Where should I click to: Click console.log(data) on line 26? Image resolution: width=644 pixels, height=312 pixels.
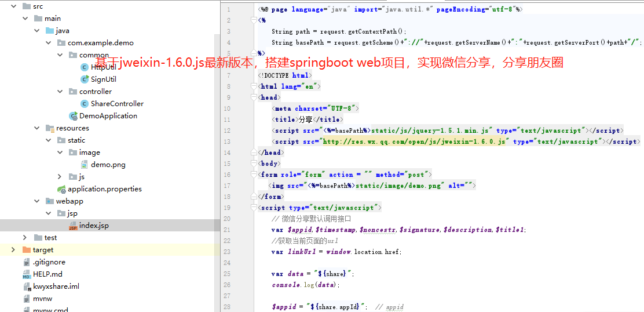tap(306, 285)
